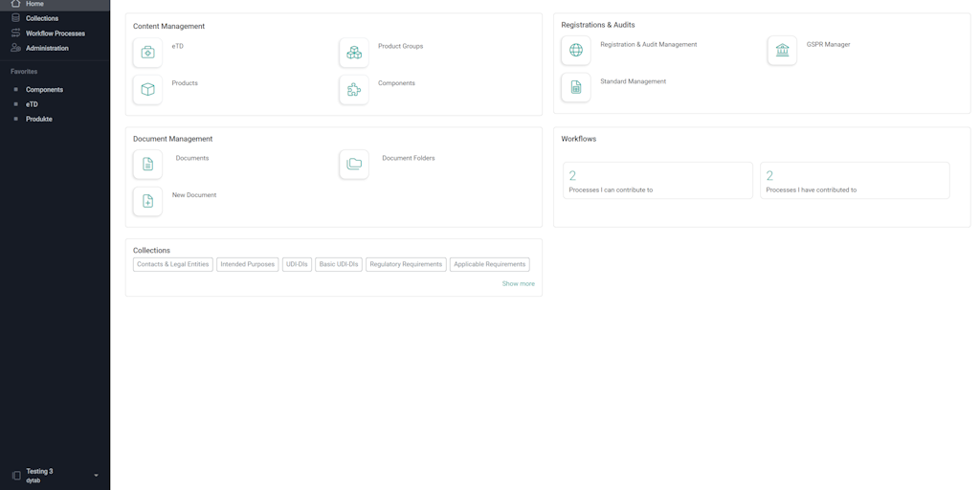Open Registration & Audit Management globe icon
Screen dimensions: 980x490
click(575, 51)
